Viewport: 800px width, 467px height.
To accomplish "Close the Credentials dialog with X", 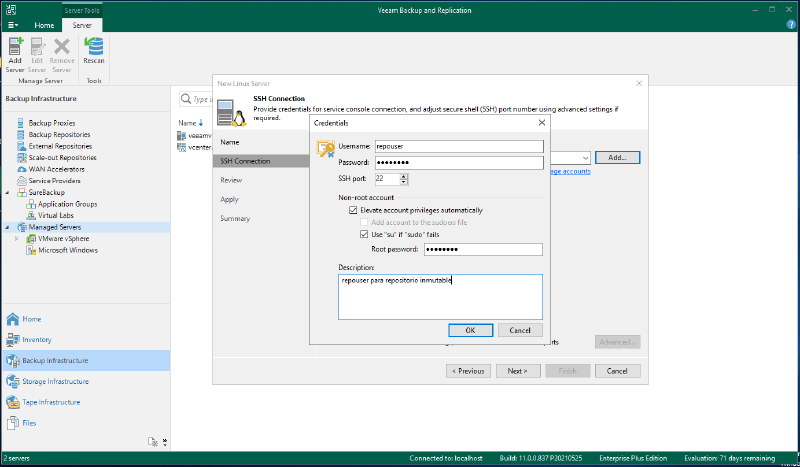I will (542, 122).
